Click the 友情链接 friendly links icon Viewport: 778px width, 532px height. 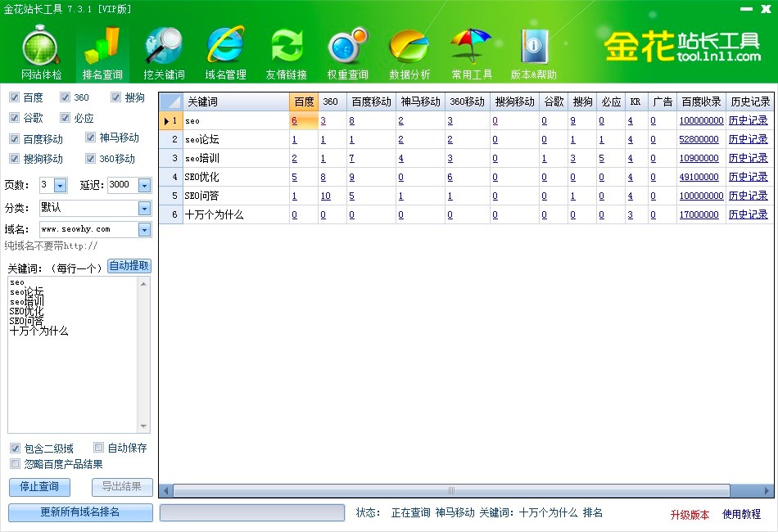(287, 47)
